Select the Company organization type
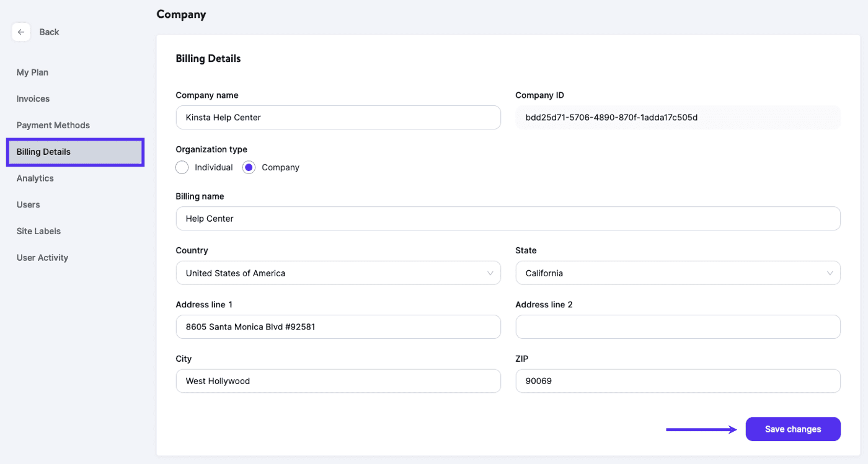The width and height of the screenshot is (868, 464). [248, 167]
